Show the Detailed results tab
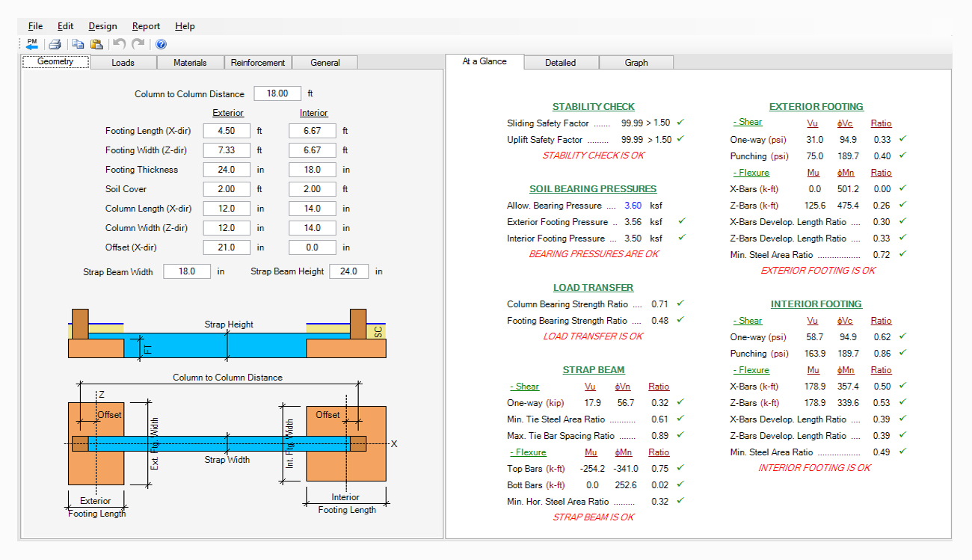 click(x=560, y=63)
